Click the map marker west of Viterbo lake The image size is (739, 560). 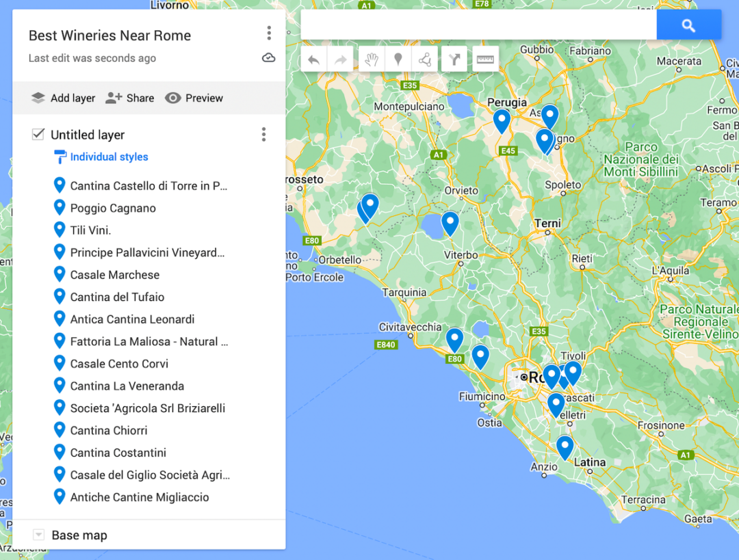(x=450, y=224)
